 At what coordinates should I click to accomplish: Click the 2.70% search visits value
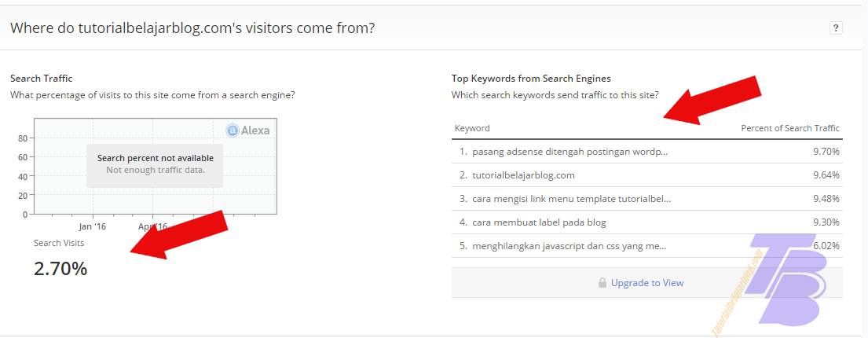click(x=60, y=269)
